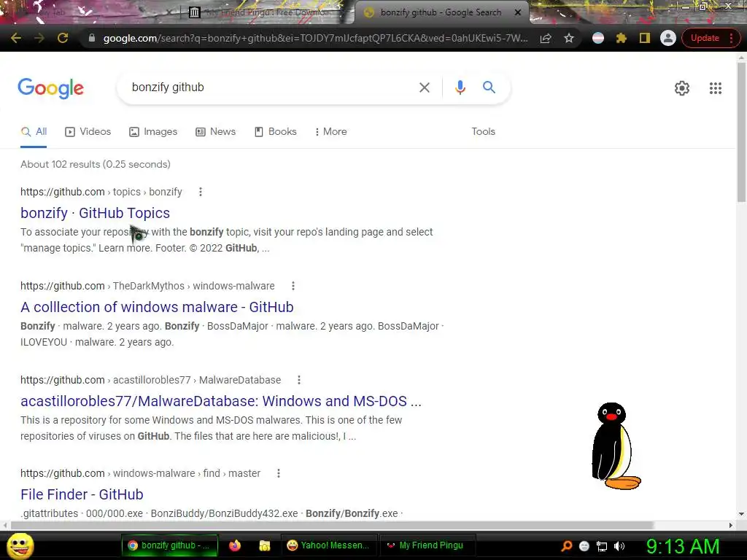Open the File Finder - GitHub result
The width and height of the screenshot is (747, 560).
(82, 494)
